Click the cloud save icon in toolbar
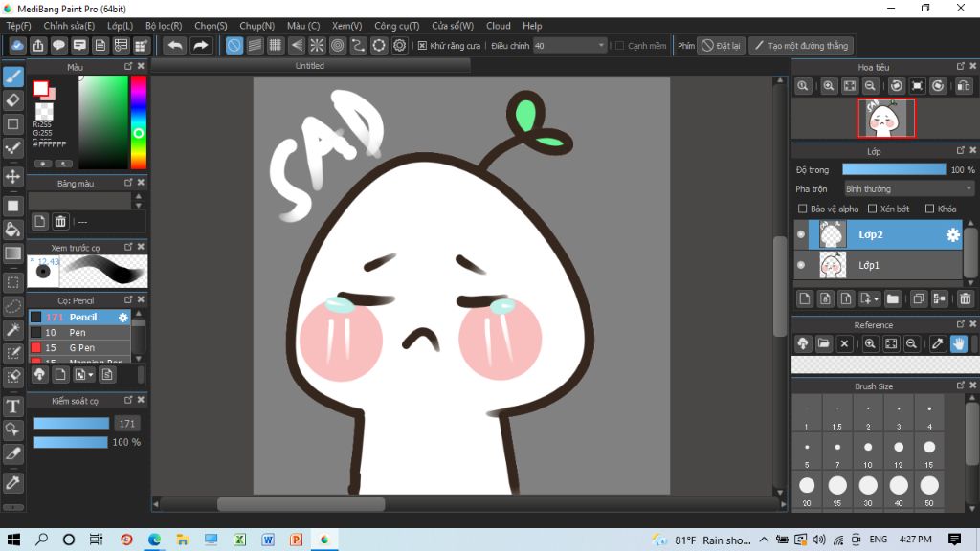This screenshot has width=980, height=551. [x=17, y=46]
